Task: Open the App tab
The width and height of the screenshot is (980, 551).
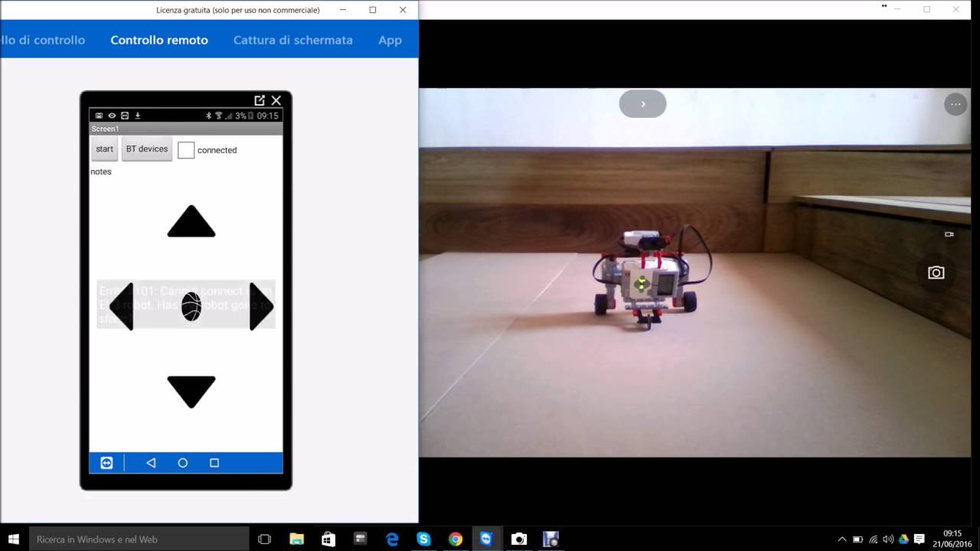Action: coord(390,40)
